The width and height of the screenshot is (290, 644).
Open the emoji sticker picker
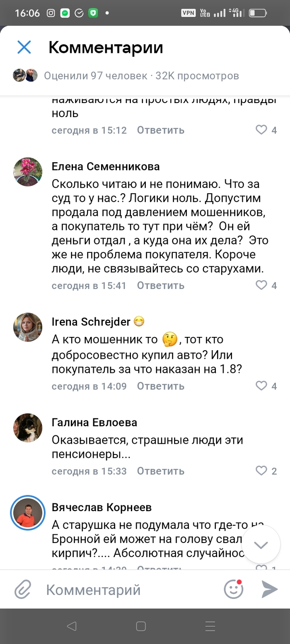tap(233, 589)
